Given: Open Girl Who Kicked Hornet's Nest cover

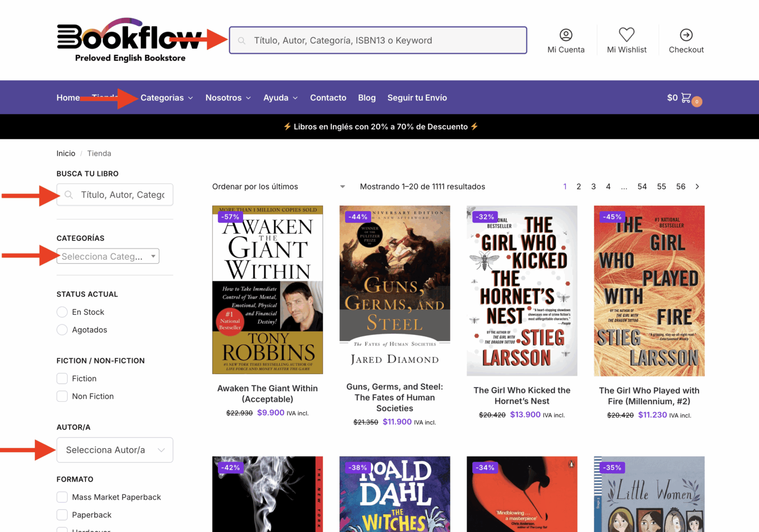Looking at the screenshot, I should (522, 291).
